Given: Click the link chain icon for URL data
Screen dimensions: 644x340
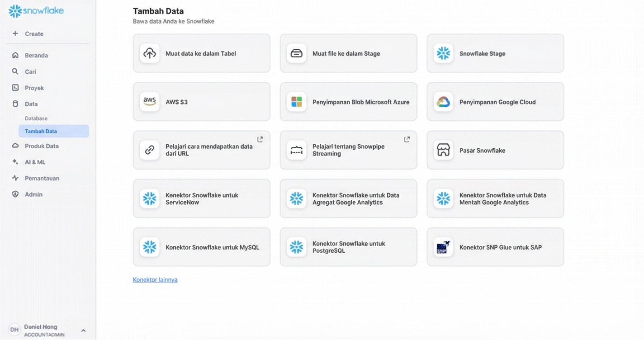Looking at the screenshot, I should point(150,150).
